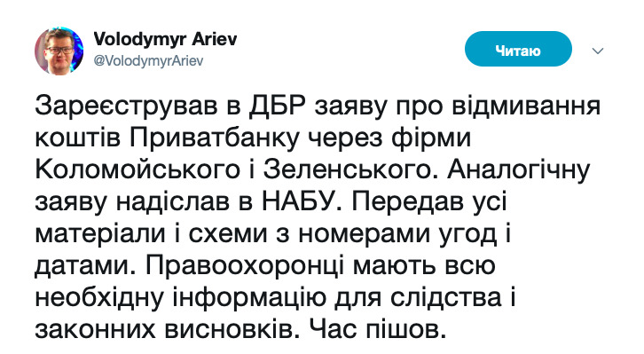The width and height of the screenshot is (644, 354).
Task: Select the word Аналогічну in the tweet
Action: (x=519, y=170)
